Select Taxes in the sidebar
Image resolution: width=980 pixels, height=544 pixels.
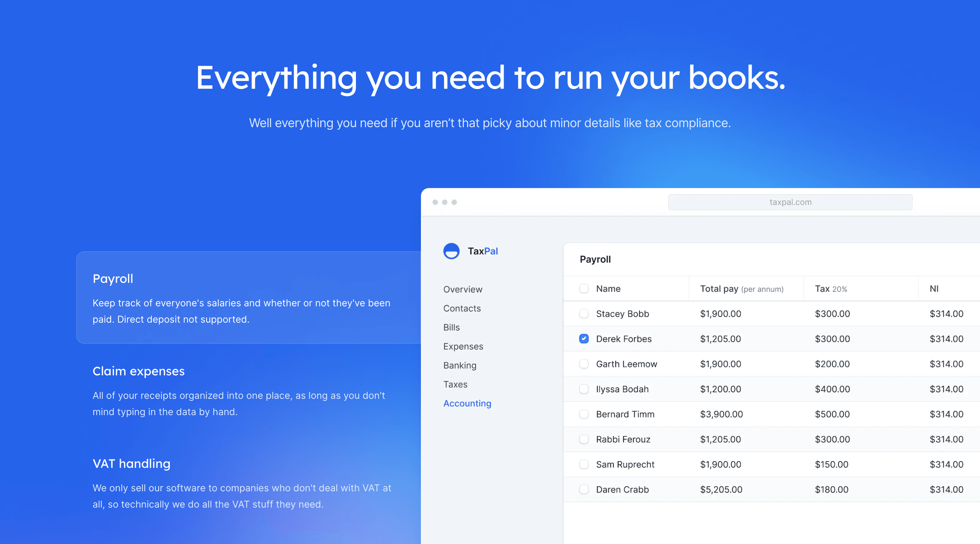(x=455, y=384)
